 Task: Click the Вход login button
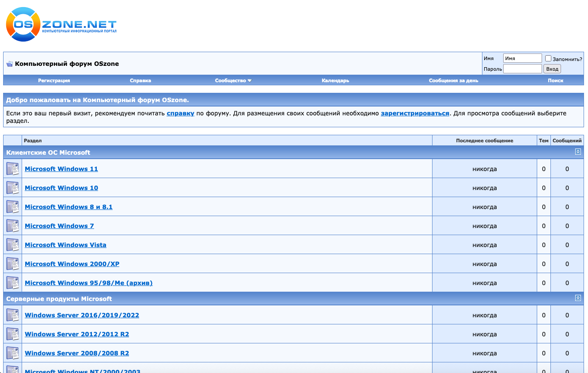[552, 69]
